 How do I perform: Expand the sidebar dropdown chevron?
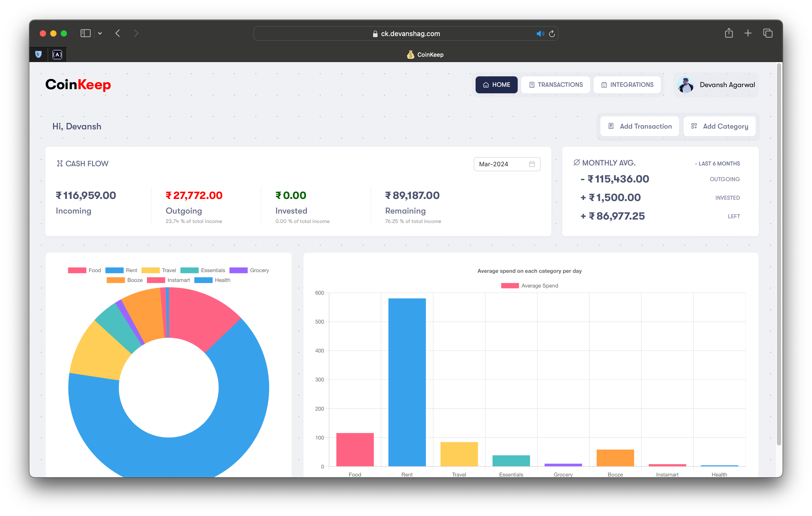point(100,33)
